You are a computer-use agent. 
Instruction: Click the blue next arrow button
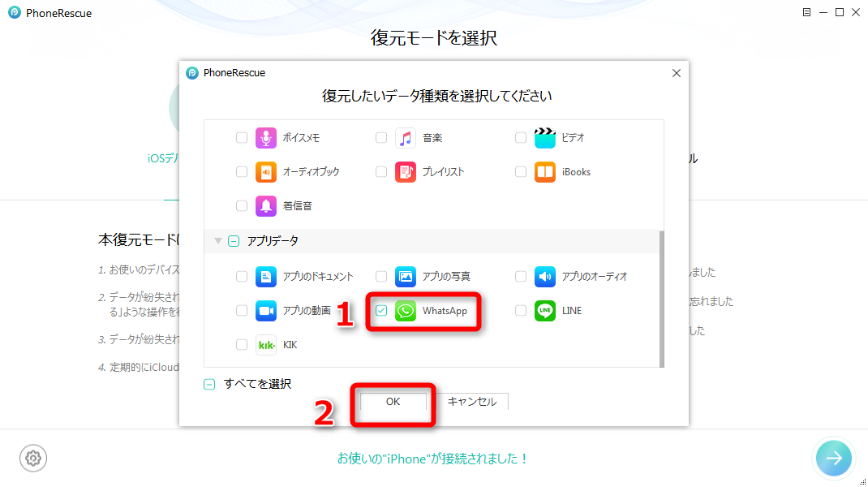pyautogui.click(x=834, y=458)
